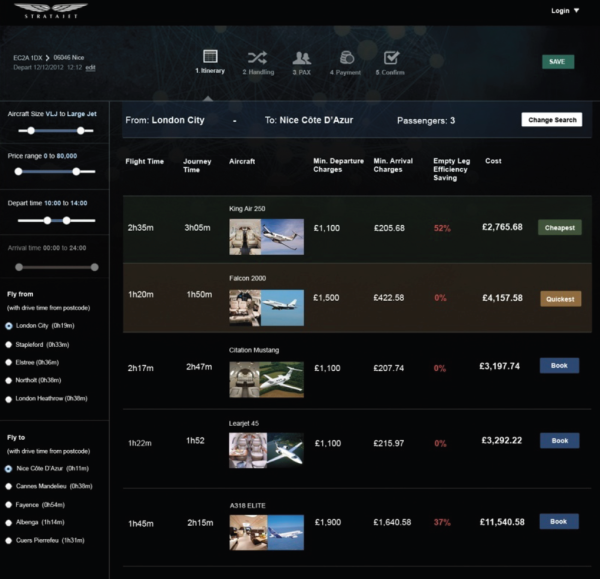The image size is (600, 579).
Task: View A318 ELITE interior thumbnail
Action: 248,532
